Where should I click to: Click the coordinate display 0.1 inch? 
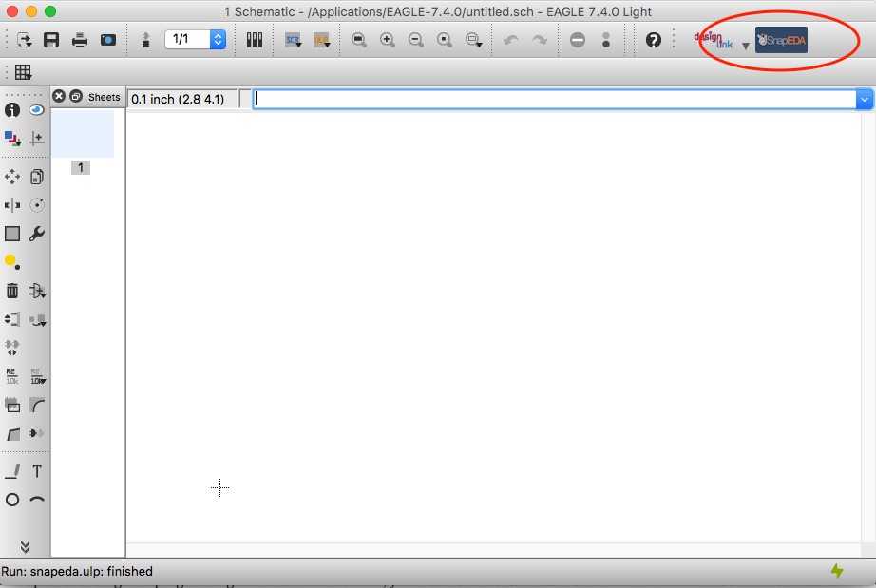pos(182,100)
